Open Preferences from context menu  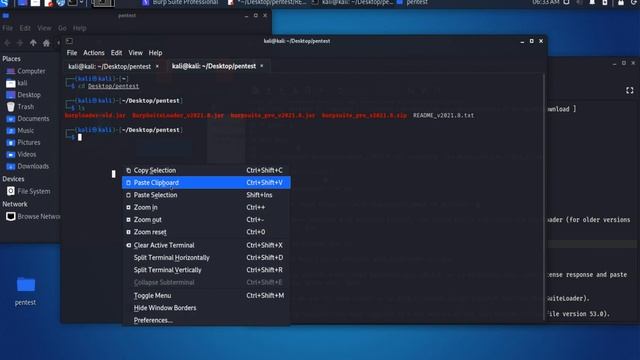(206, 320)
